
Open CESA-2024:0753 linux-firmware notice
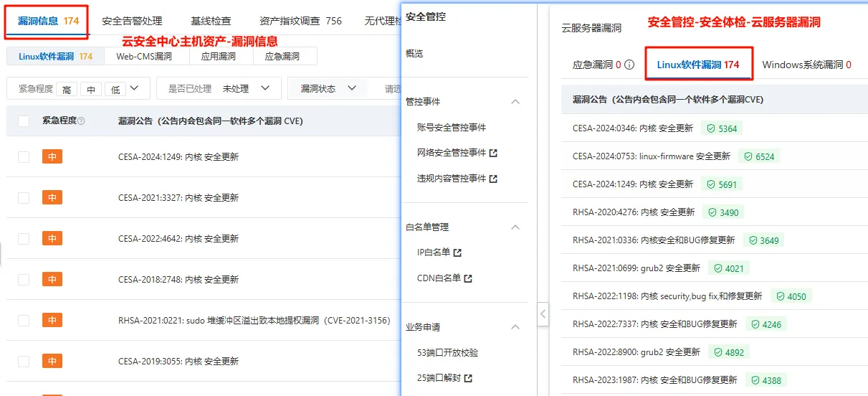pos(652,156)
